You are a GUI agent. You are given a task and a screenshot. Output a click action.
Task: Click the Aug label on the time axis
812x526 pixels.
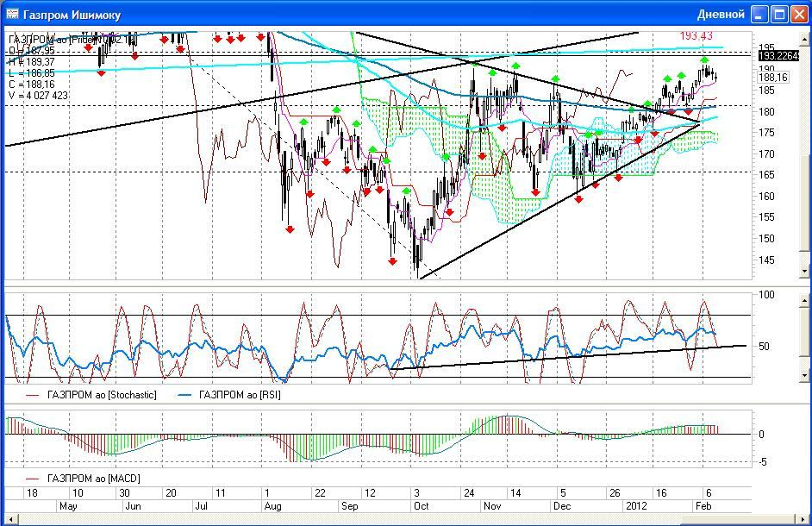(272, 506)
